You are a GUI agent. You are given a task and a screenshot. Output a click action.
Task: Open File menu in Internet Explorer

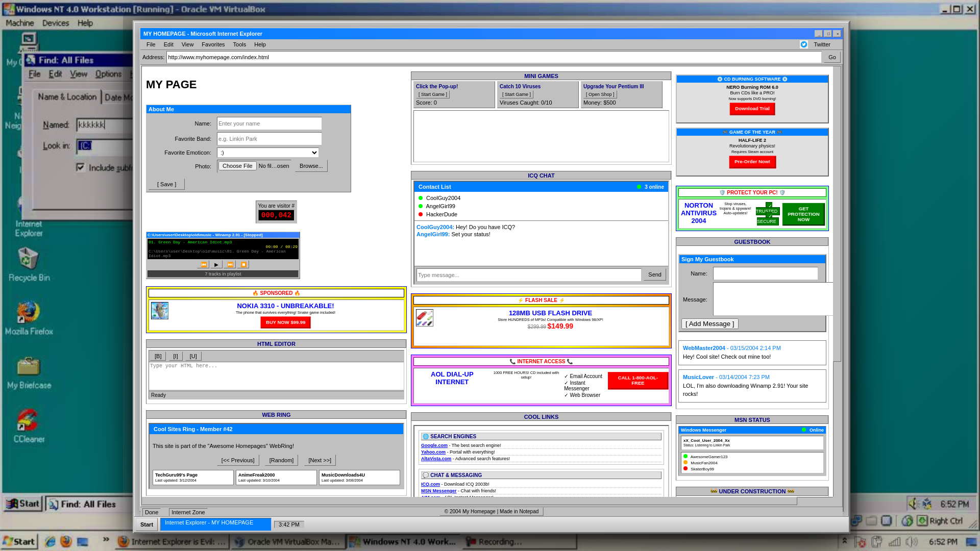[x=151, y=44]
